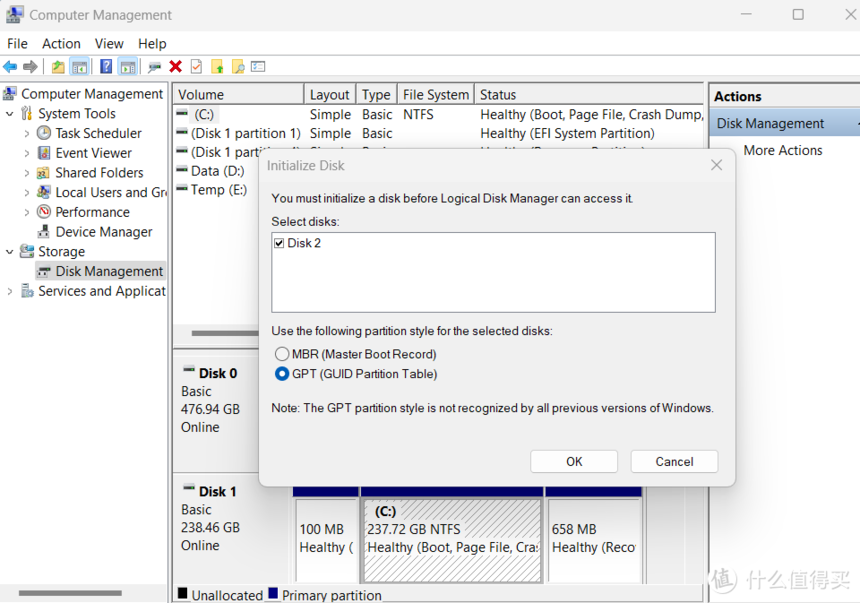Select the (C:) 237.72 GB NTFS partition block

(x=452, y=540)
